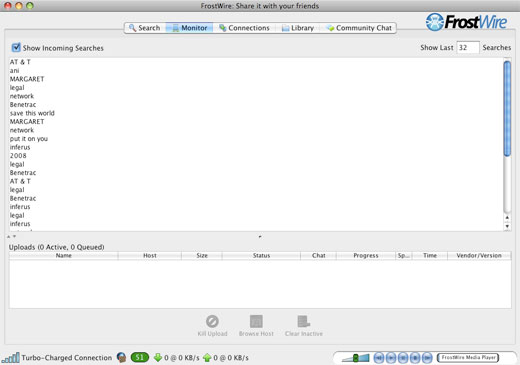The width and height of the screenshot is (520, 365).
Task: Click the green connections count badge
Action: click(x=140, y=358)
